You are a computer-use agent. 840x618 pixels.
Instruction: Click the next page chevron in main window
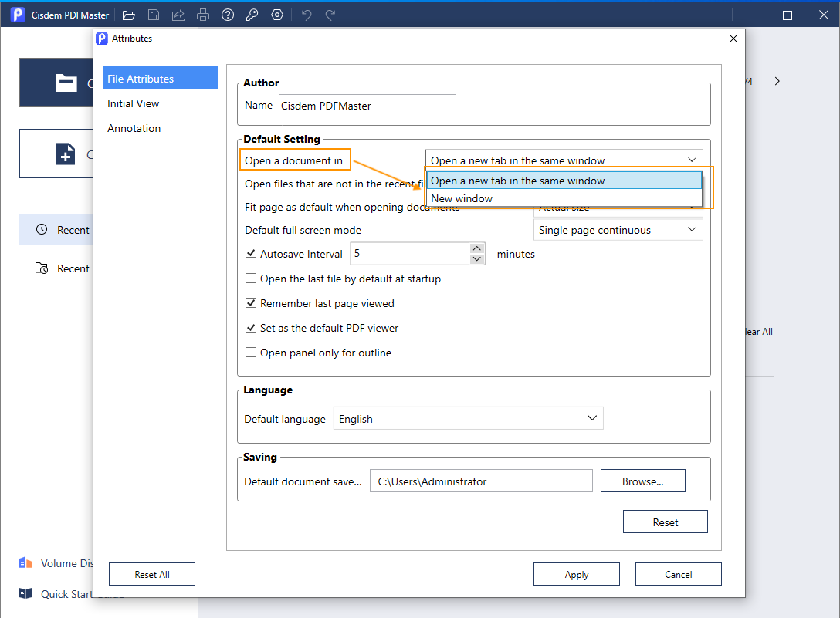tap(777, 82)
